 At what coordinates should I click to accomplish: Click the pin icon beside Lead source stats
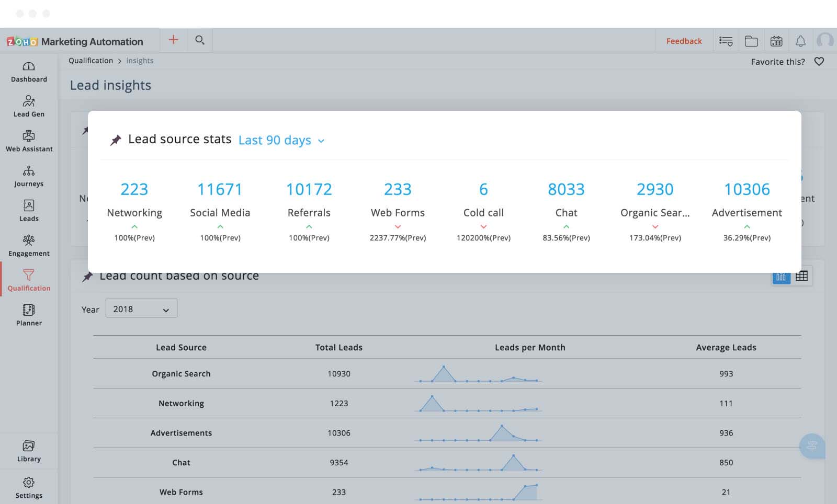116,140
